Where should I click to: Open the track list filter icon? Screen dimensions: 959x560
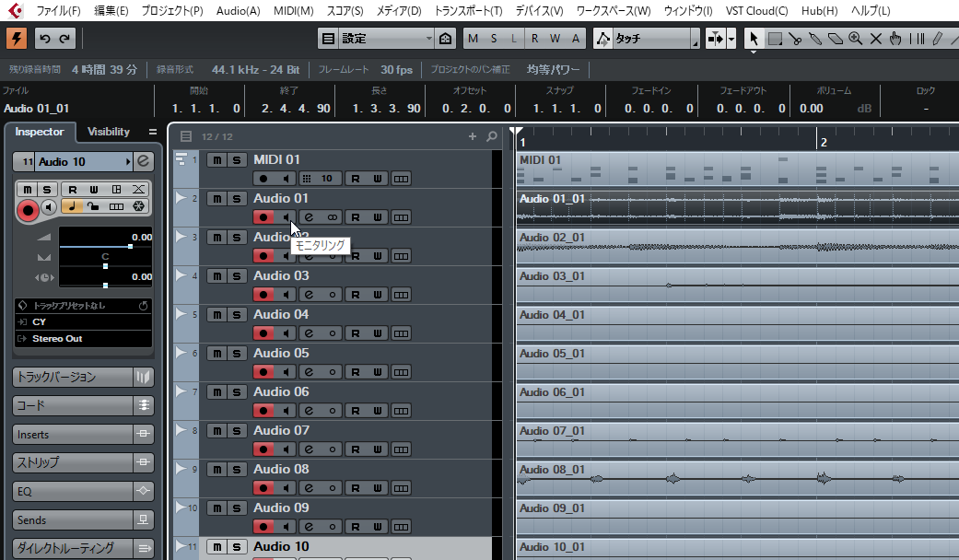186,136
